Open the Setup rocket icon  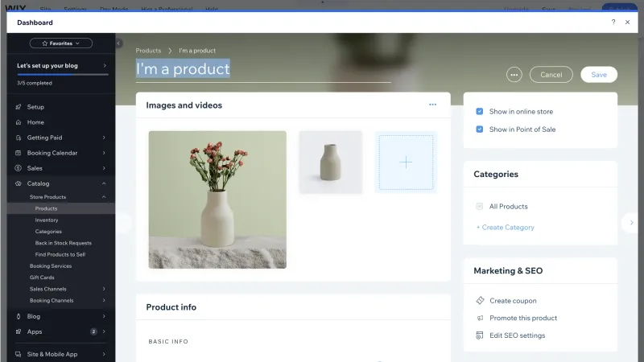[18, 107]
